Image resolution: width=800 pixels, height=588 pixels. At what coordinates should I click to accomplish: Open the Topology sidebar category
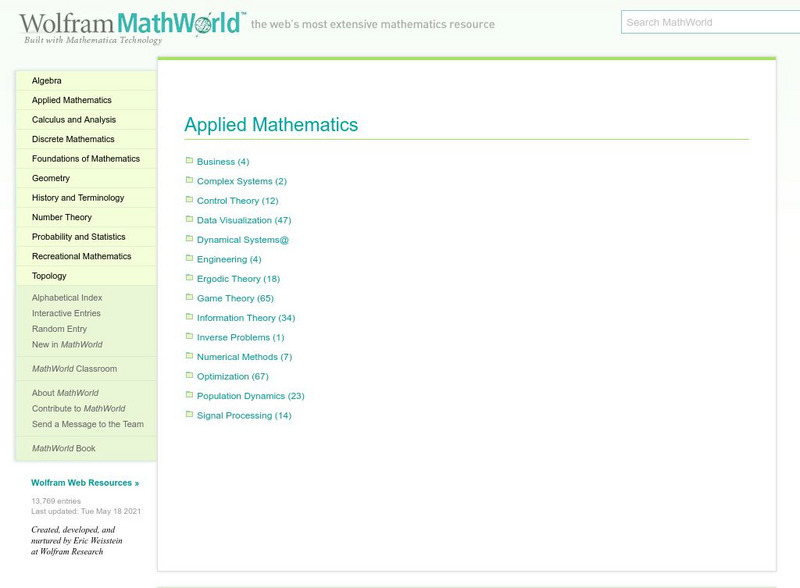pos(49,276)
